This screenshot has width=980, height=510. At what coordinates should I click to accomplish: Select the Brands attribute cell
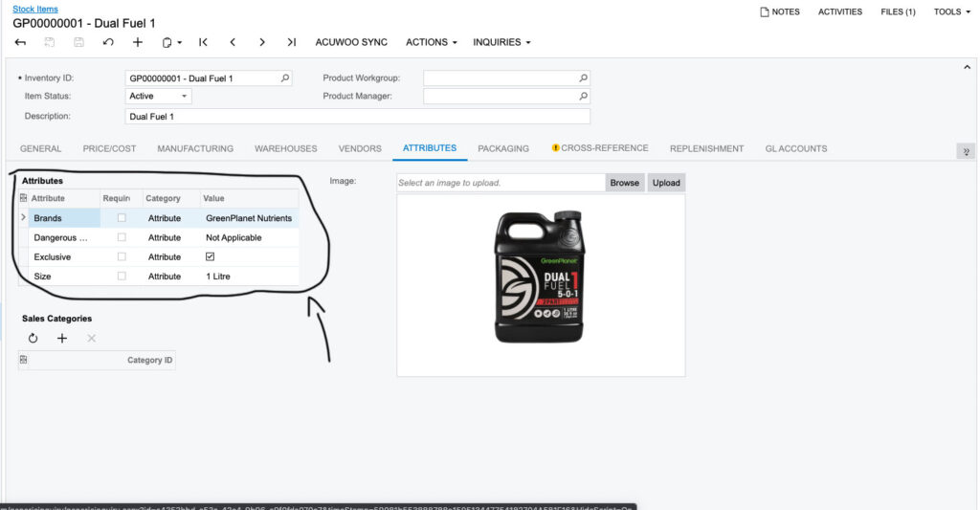(x=64, y=218)
